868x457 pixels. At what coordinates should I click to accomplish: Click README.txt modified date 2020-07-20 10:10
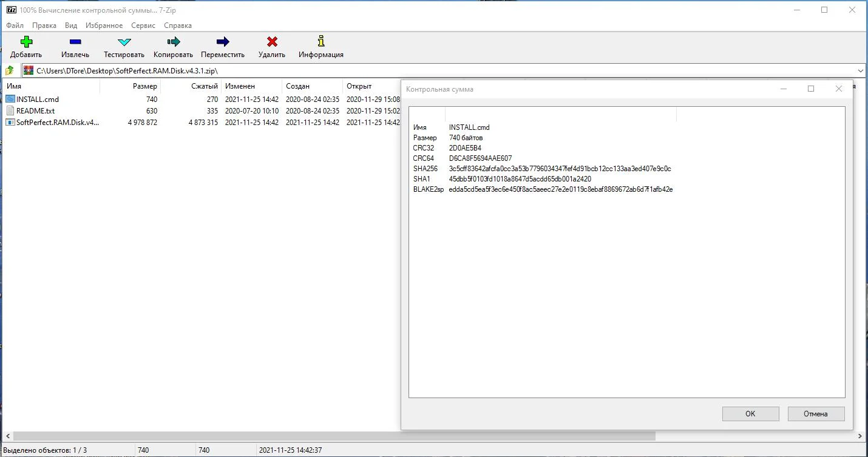coord(252,111)
